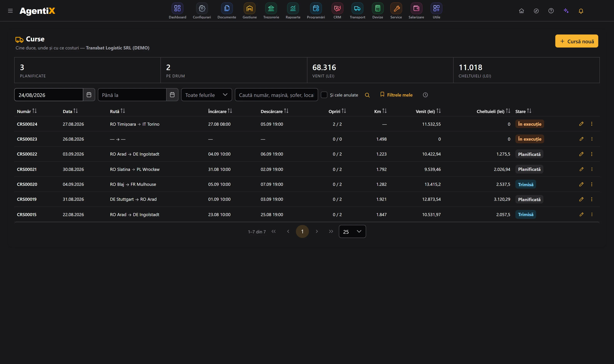Open the Salarizare wallet icon
The height and width of the screenshot is (364, 614).
coord(416,9)
